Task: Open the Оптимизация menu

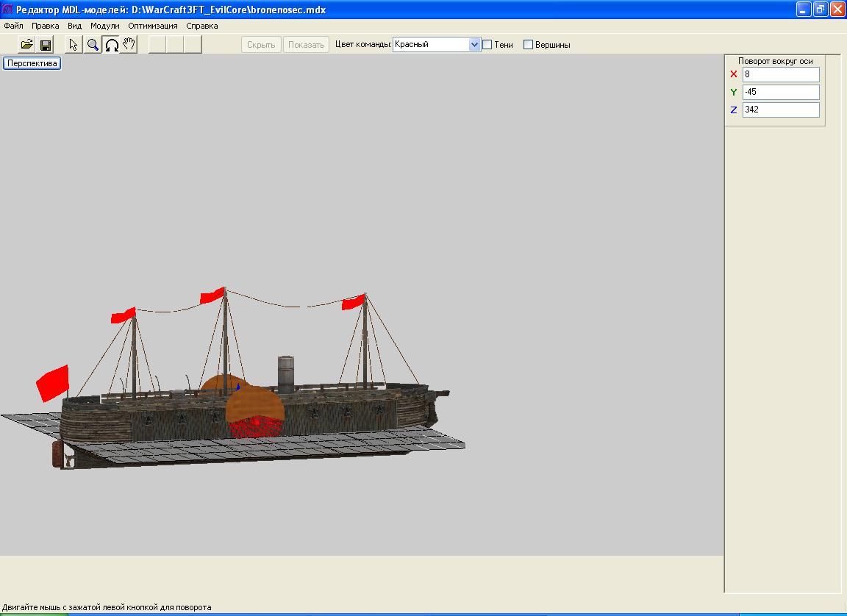Action: pyautogui.click(x=153, y=26)
